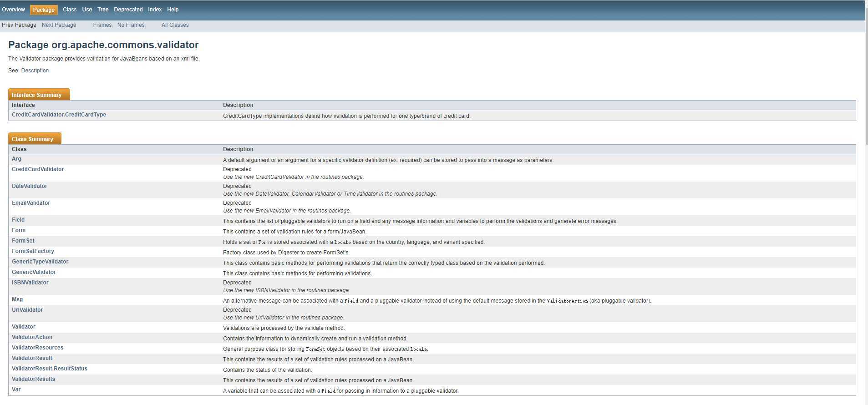Open the EmailValidator class
Viewport: 868px width, 405px height.
tap(31, 203)
